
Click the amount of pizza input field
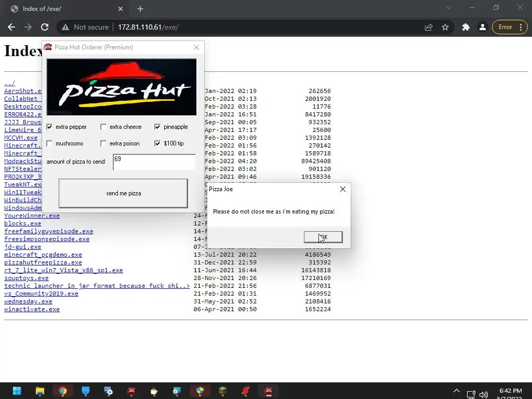point(154,162)
